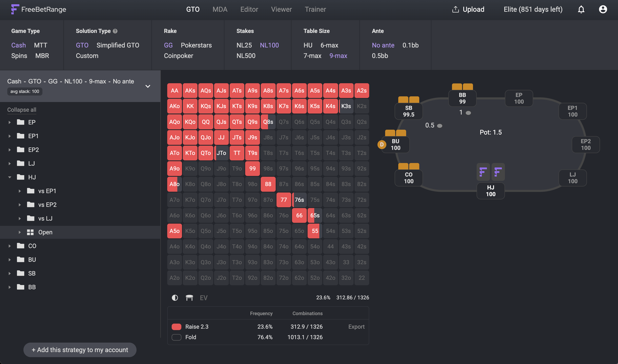
Task: Click the vs EP1 folder icon
Action: pos(31,191)
